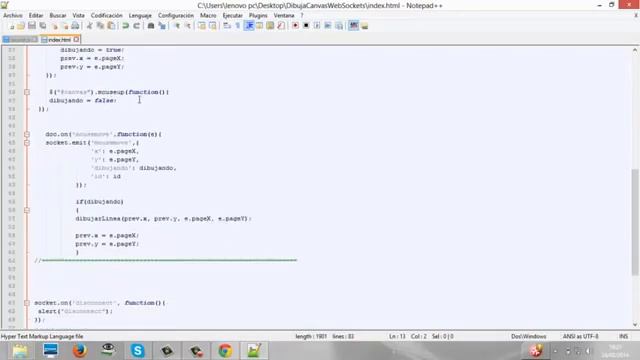
Task: Click the Paste toolbar icon
Action: pos(111,26)
